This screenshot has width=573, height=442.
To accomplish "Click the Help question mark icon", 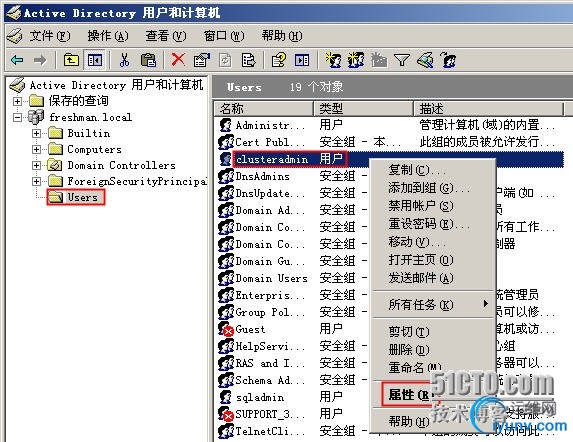I will (278, 60).
